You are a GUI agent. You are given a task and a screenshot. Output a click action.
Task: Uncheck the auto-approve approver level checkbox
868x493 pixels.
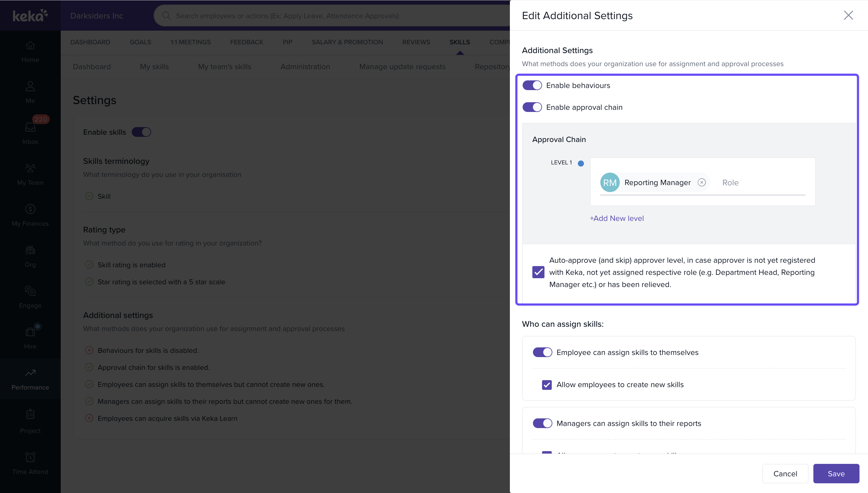click(538, 272)
